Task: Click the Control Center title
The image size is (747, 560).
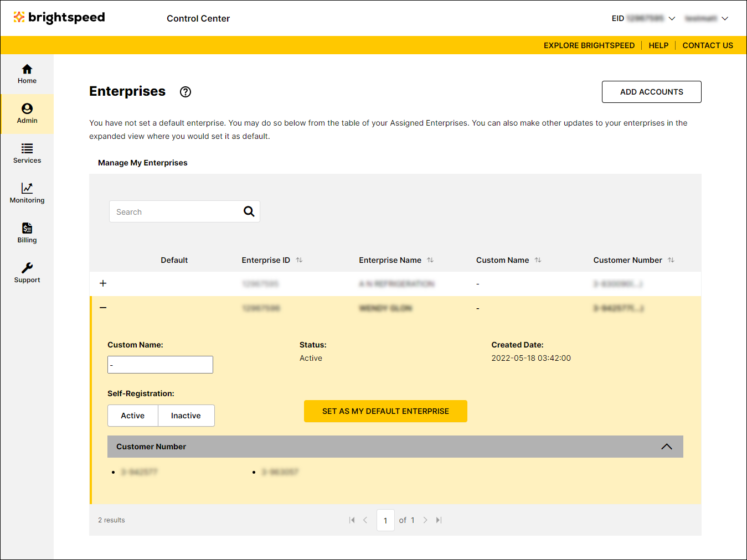Action: (x=198, y=18)
